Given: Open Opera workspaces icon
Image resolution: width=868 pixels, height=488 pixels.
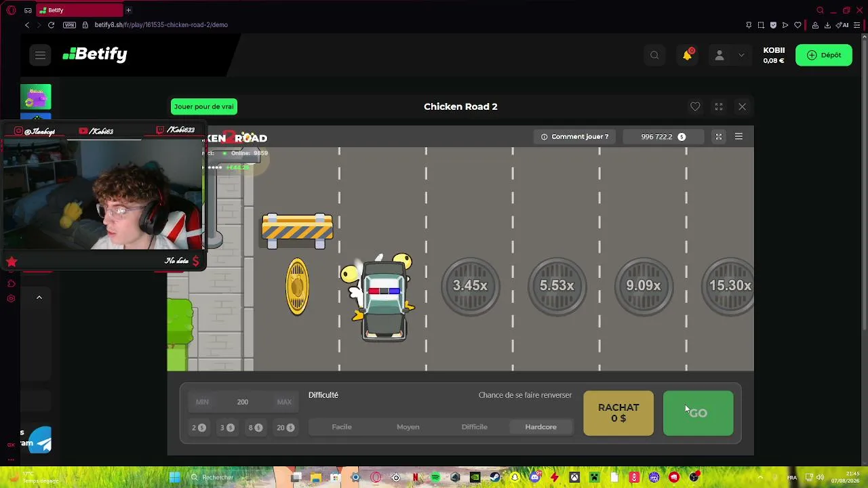Looking at the screenshot, I should tap(28, 10).
